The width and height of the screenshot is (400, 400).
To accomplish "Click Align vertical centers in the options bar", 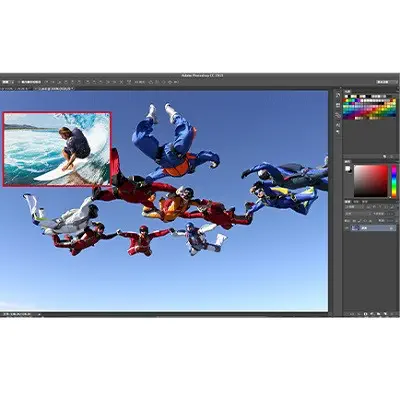I will (x=53, y=82).
